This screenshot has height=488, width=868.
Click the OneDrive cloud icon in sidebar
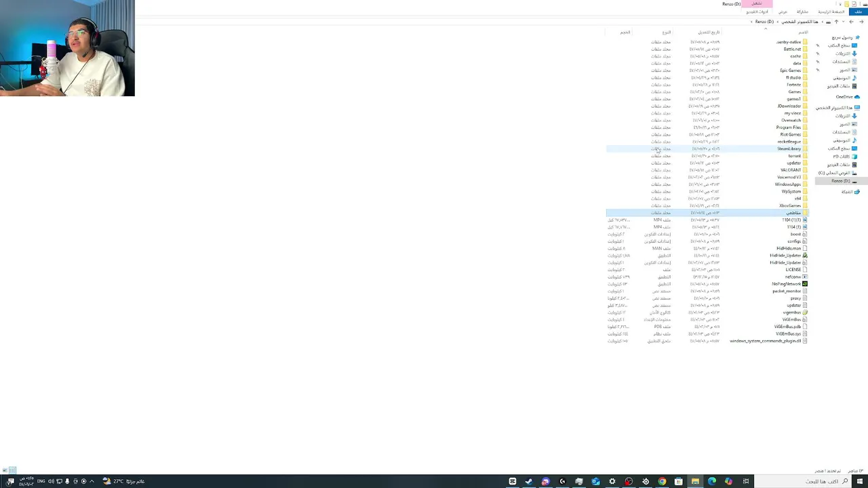pyautogui.click(x=857, y=97)
